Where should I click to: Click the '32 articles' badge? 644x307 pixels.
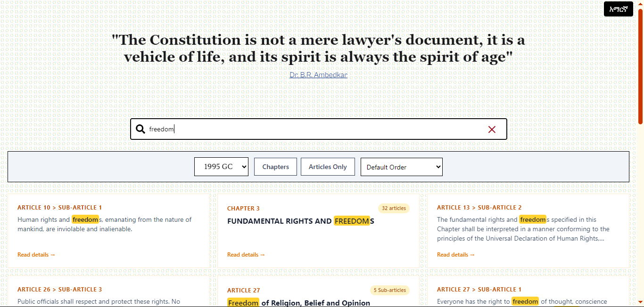[x=394, y=209]
